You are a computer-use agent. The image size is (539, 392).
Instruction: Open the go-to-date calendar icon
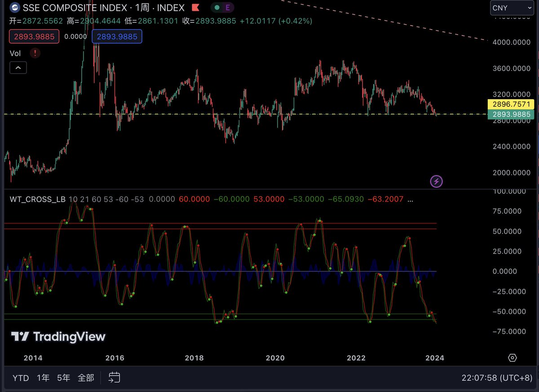(x=114, y=378)
